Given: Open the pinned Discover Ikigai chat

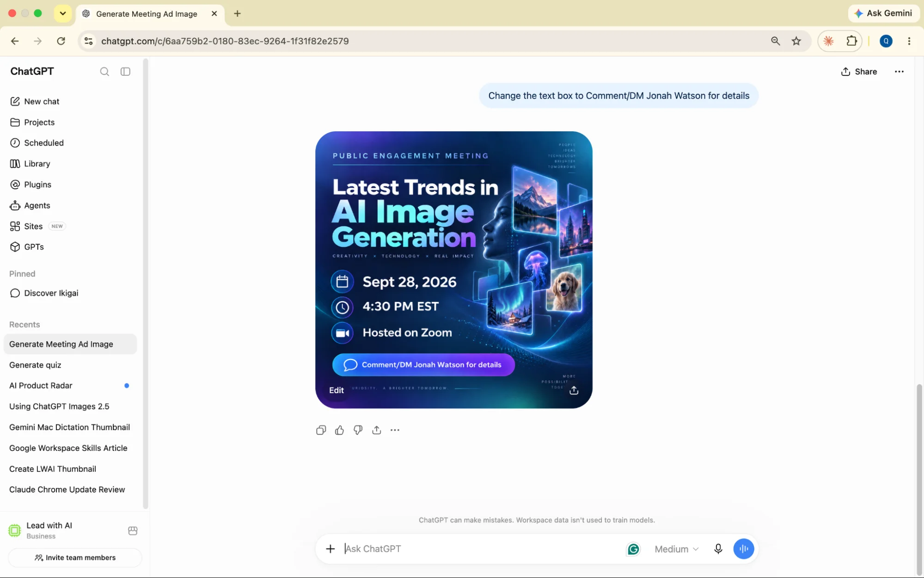Looking at the screenshot, I should coord(69,293).
